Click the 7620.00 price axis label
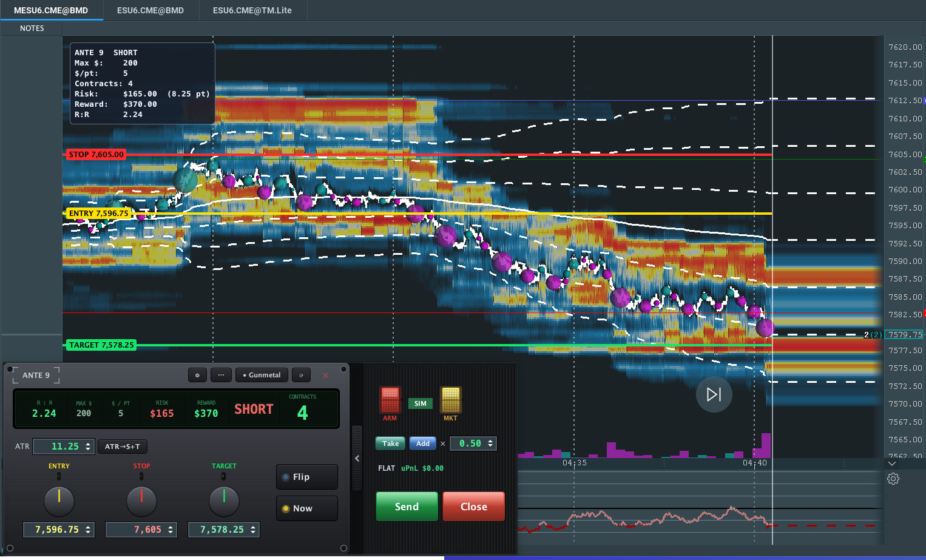The height and width of the screenshot is (560, 926). [x=905, y=47]
